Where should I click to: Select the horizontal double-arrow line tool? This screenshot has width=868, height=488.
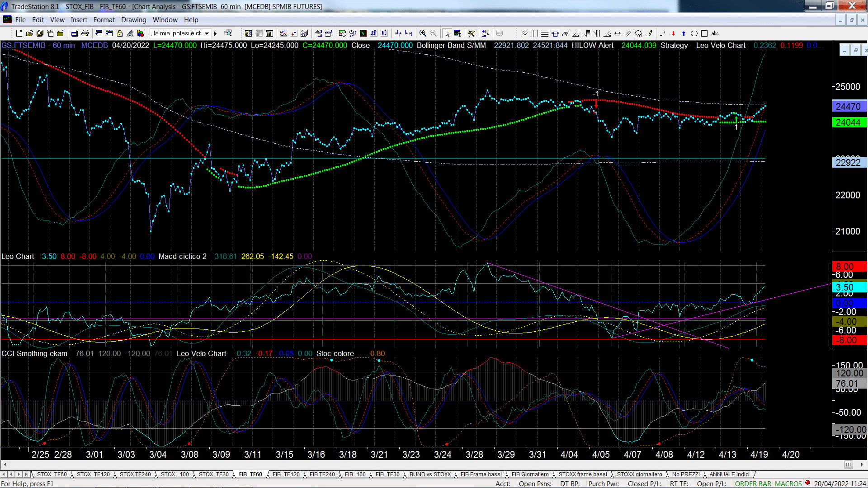coord(618,33)
